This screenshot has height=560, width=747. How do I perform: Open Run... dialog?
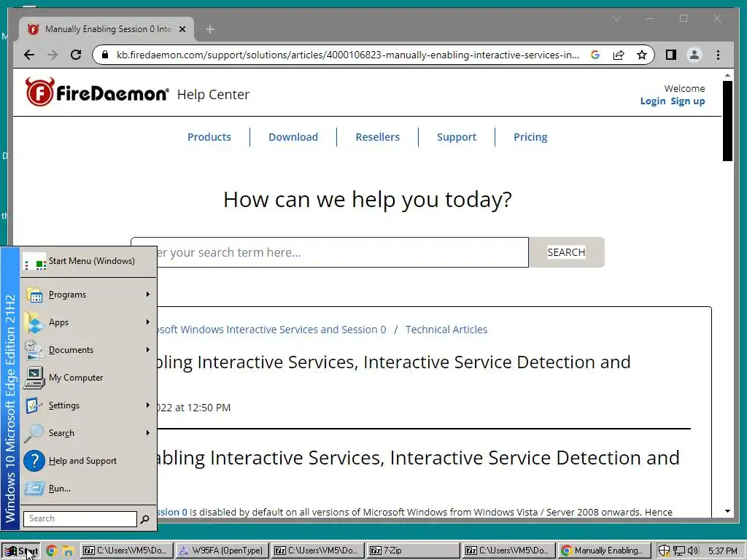pos(88,488)
